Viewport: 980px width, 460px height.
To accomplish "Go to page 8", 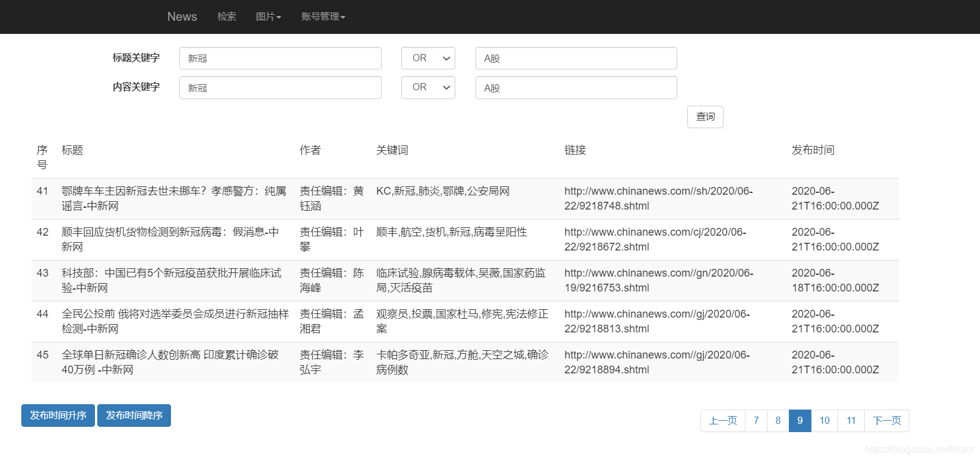I will tap(778, 421).
